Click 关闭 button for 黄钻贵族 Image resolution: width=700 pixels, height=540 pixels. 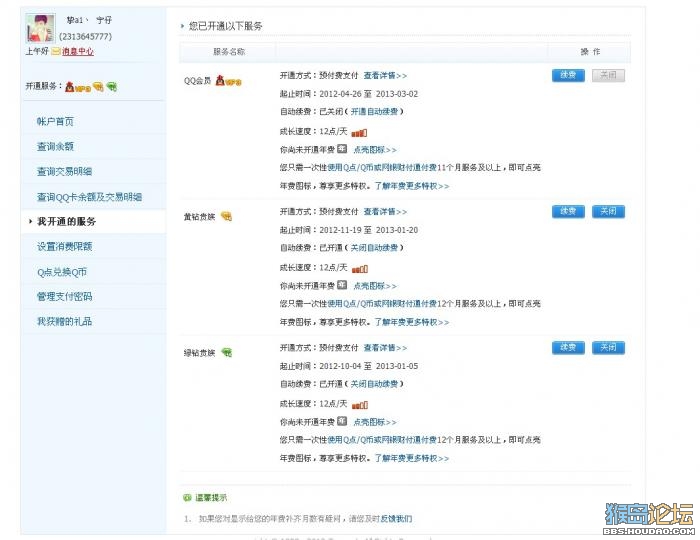608,211
